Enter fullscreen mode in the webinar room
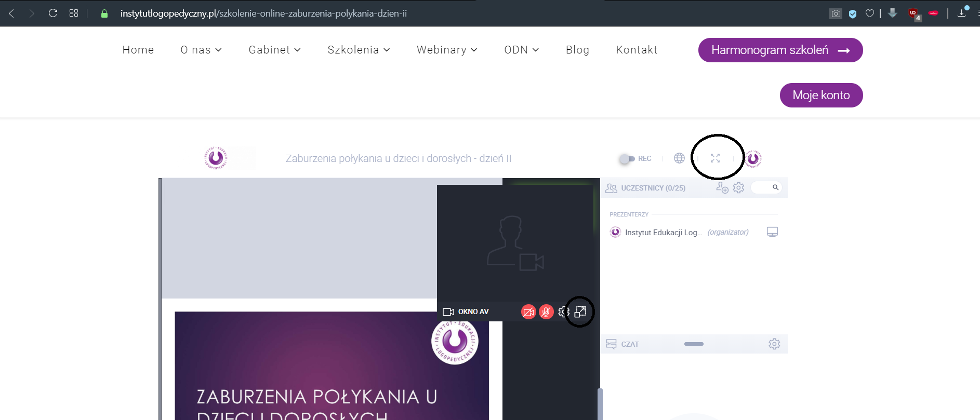 pyautogui.click(x=716, y=158)
